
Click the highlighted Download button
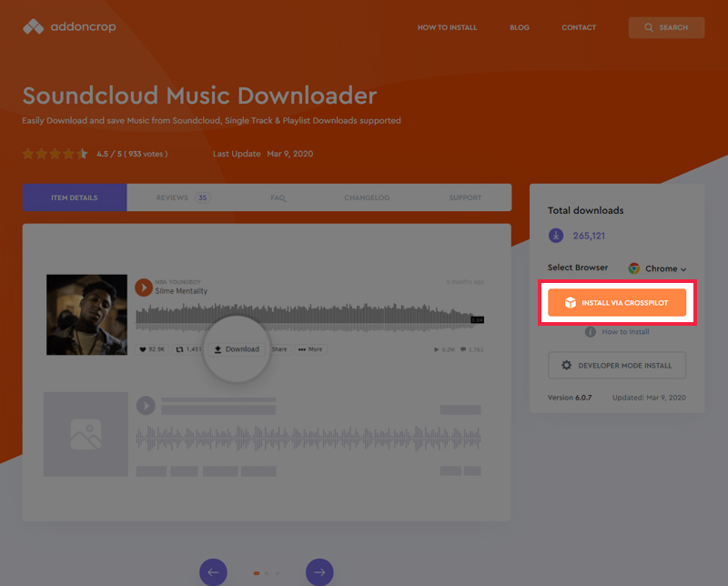click(237, 349)
